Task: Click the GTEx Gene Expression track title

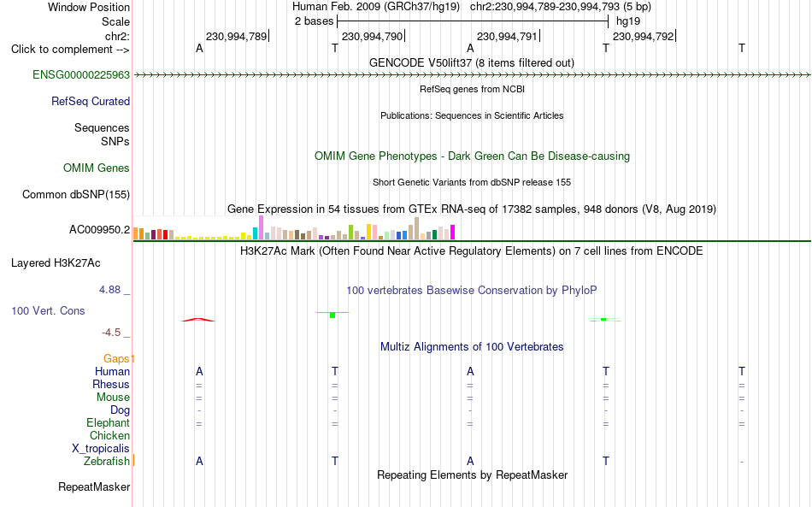Action: (x=471, y=209)
